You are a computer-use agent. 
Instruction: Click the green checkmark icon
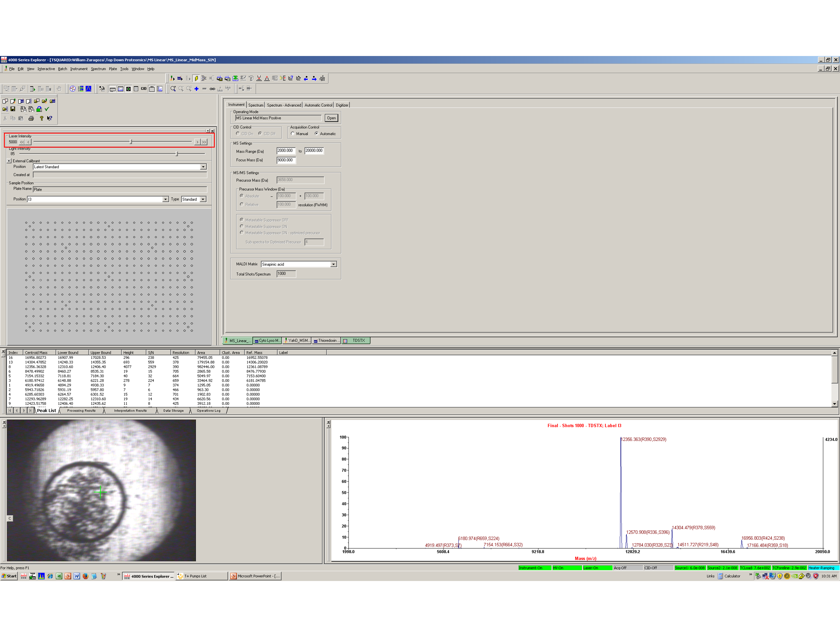pyautogui.click(x=47, y=109)
